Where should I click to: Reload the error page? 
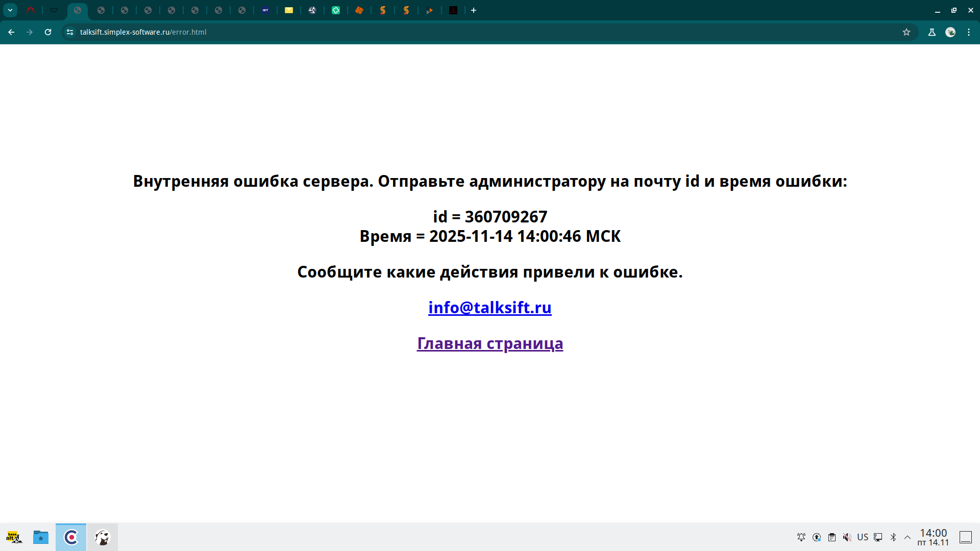[x=48, y=32]
